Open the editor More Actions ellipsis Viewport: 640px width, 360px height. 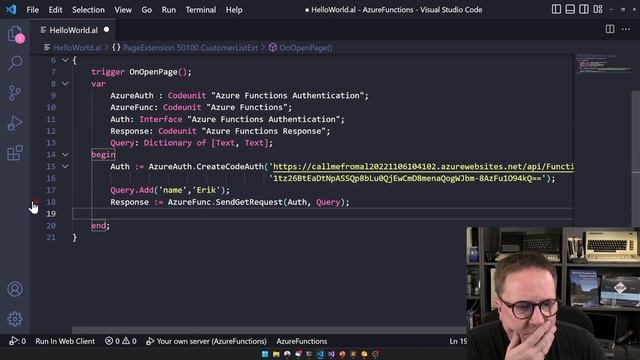pos(626,29)
